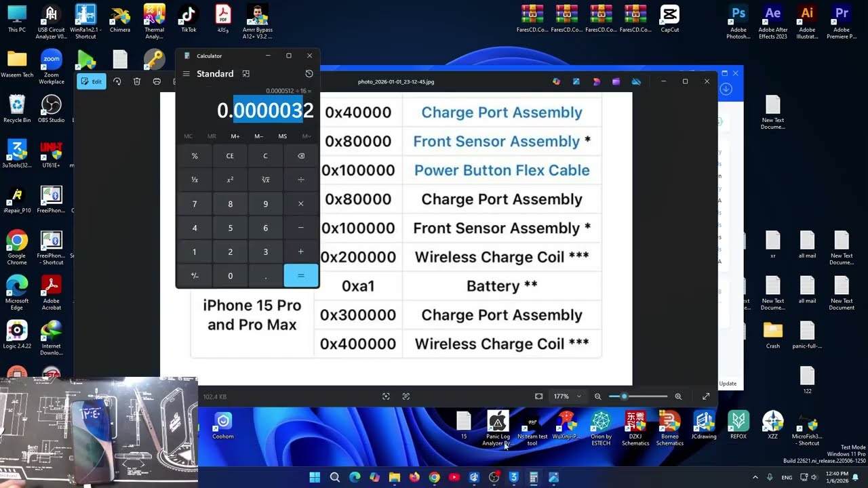Open Firefox from the taskbar
Image resolution: width=868 pixels, height=488 pixels.
pyautogui.click(x=414, y=477)
